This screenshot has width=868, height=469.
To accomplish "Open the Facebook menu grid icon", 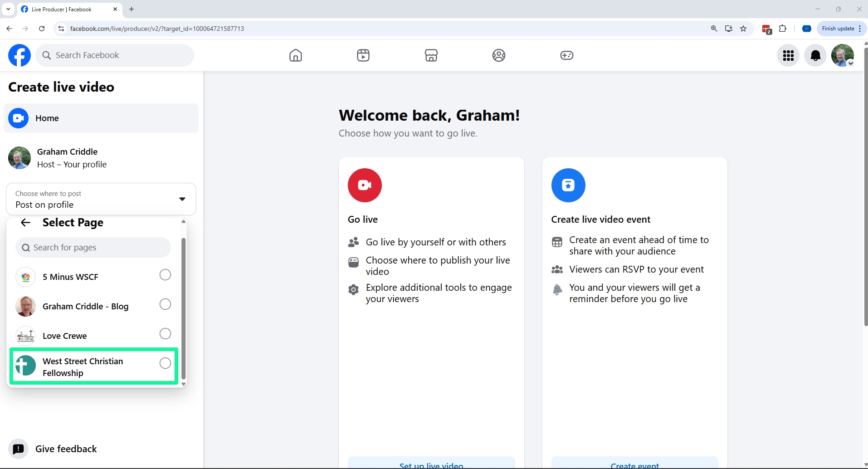I will (788, 55).
